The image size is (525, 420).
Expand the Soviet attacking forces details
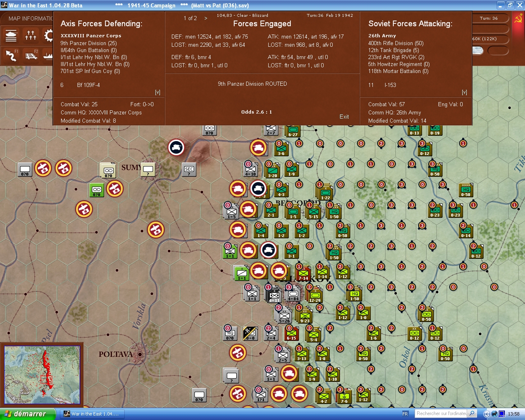click(x=464, y=92)
